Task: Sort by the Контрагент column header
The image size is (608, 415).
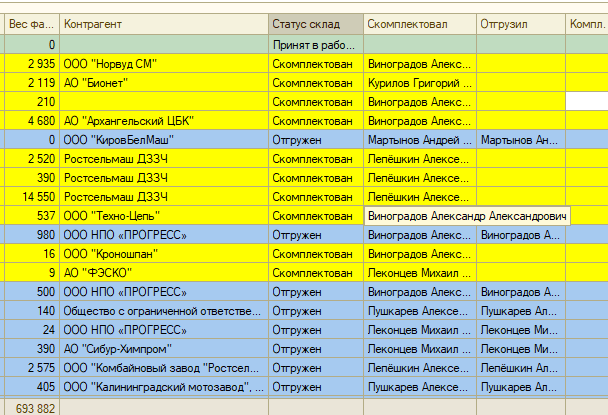Action: coord(164,24)
